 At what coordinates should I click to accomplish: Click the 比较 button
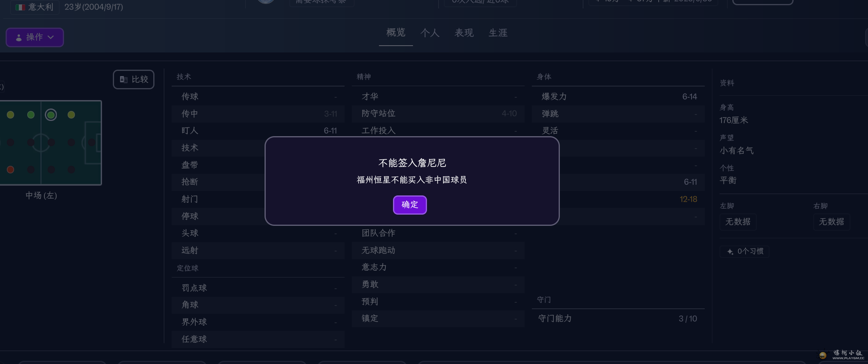[x=133, y=79]
